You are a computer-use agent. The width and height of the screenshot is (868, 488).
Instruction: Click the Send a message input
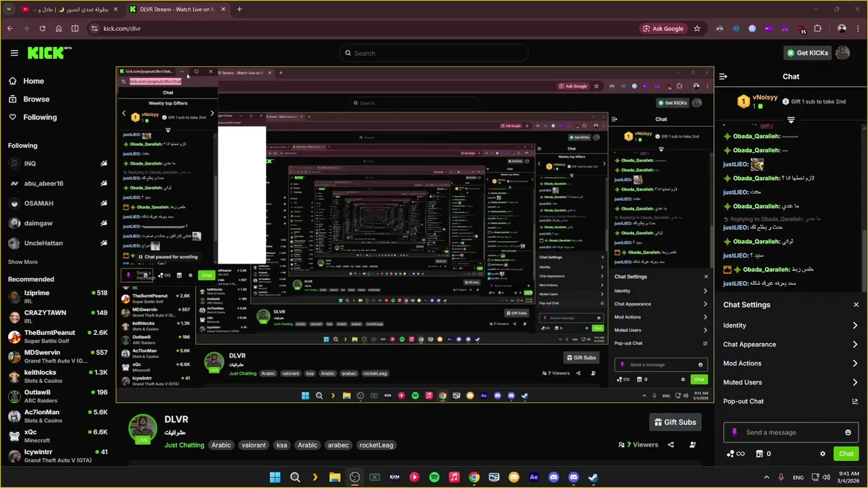791,432
